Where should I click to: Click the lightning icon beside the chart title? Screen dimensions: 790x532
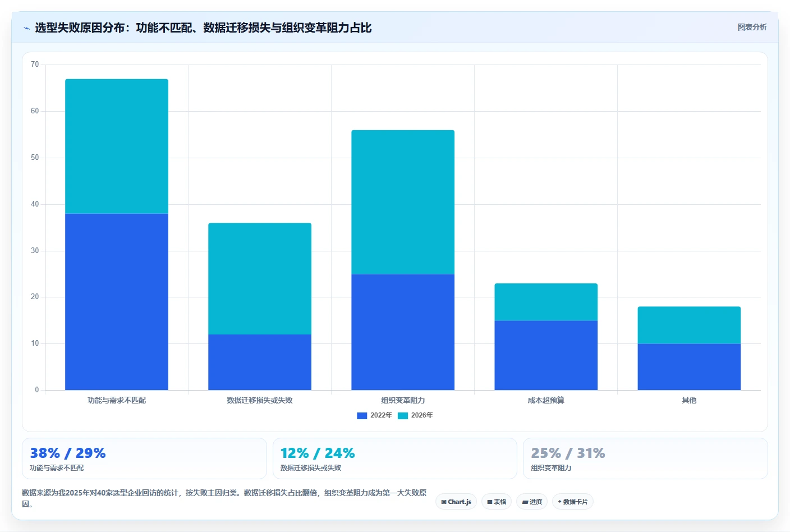(x=26, y=28)
